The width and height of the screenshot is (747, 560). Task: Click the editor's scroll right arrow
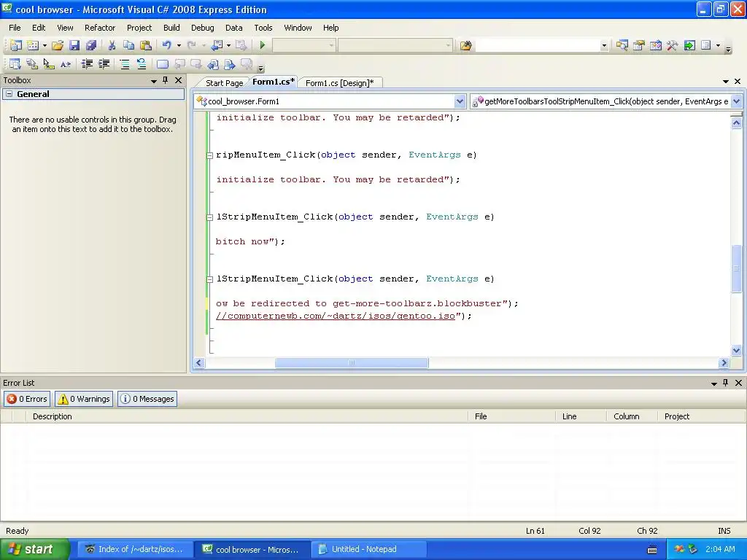coord(724,363)
